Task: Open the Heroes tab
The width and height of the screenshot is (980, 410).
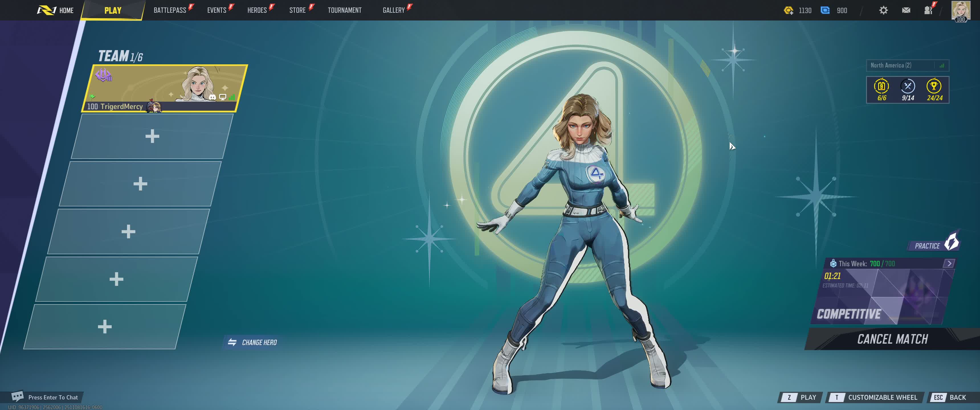Action: (x=257, y=10)
